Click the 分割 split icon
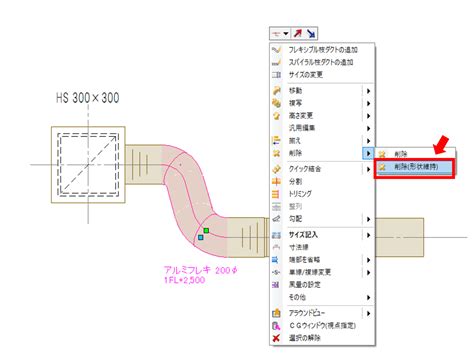Viewport: 474px width, 362px height. [x=276, y=182]
